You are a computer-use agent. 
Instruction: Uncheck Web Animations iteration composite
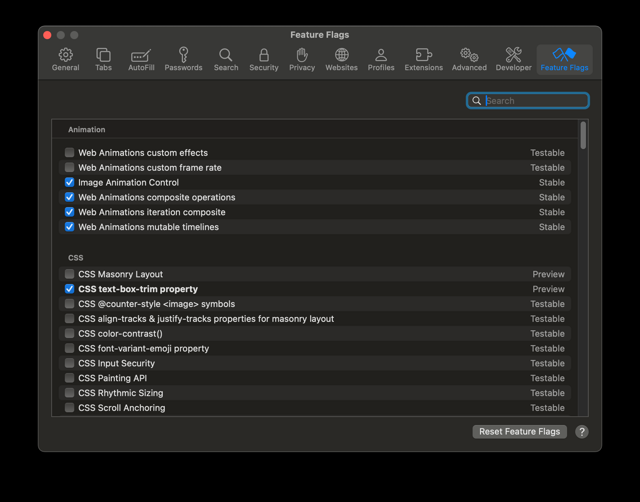tap(69, 212)
